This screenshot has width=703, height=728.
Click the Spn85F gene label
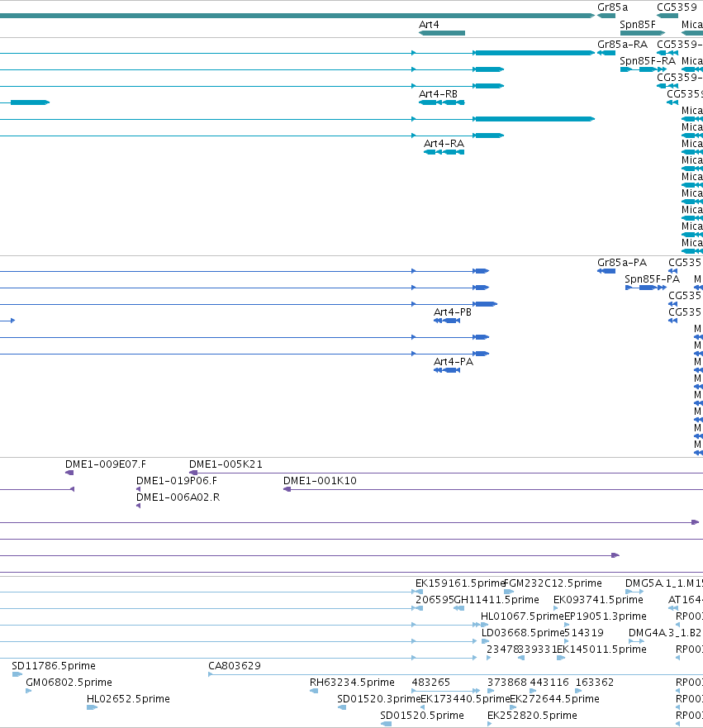coord(637,25)
